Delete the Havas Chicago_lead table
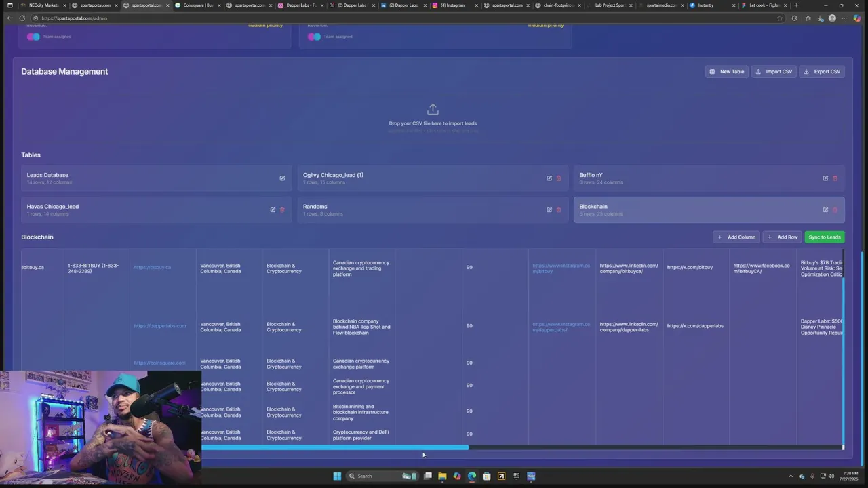 (x=282, y=209)
